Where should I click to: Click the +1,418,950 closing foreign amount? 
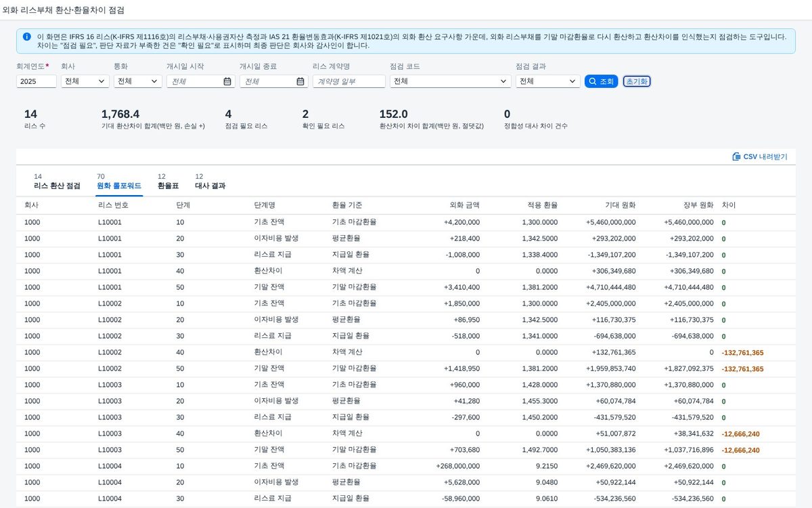[x=462, y=368]
